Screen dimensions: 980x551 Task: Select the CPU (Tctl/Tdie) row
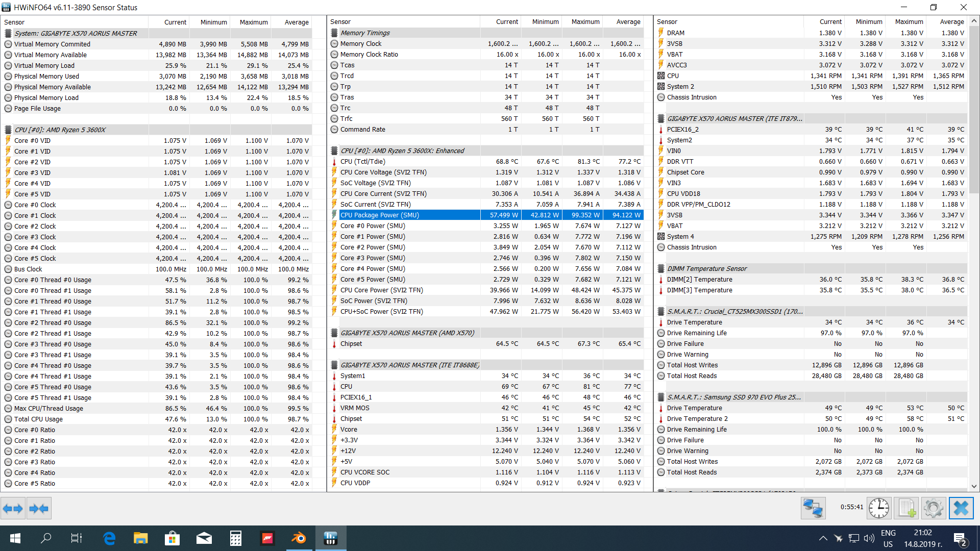click(x=485, y=162)
